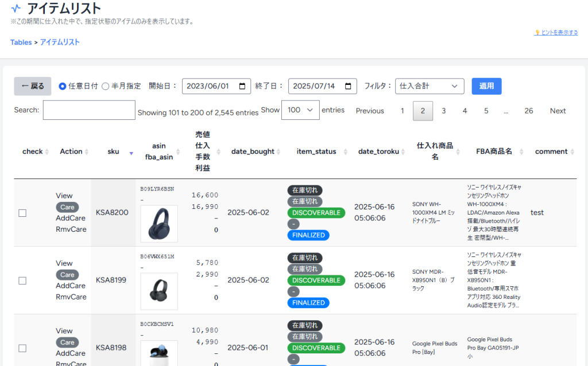Sort by sku column arrow
Screen dimensions: 588x366
pos(131,152)
